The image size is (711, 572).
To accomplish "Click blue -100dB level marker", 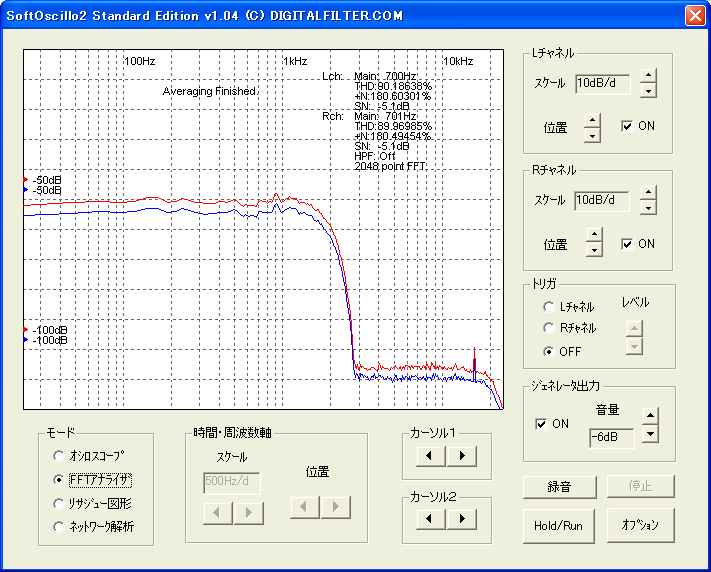I will pos(25,339).
